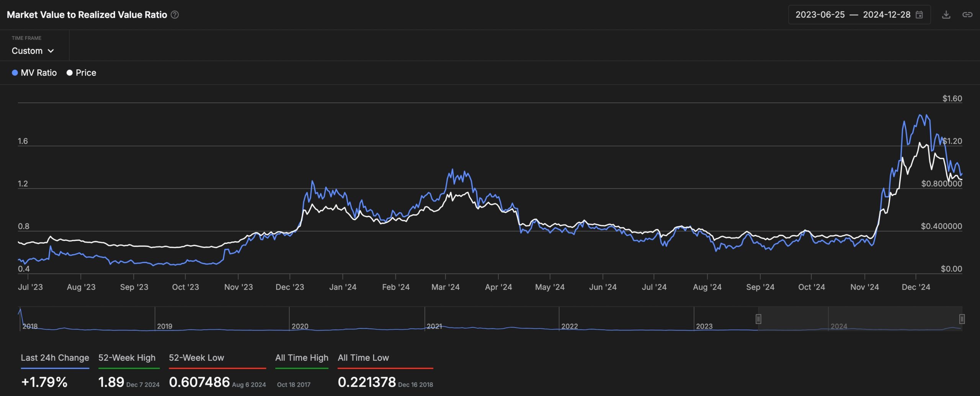The height and width of the screenshot is (396, 980).
Task: Click the Nov '24 axis label
Action: pos(864,287)
